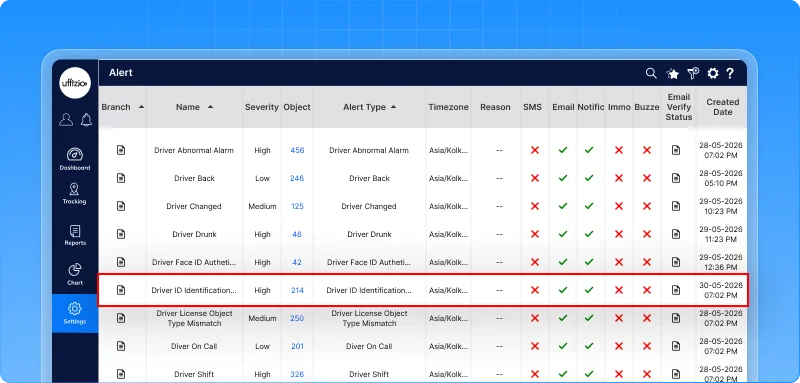Viewport: 800px width, 383px height.
Task: Click Low severity for Driver Back
Action: [x=262, y=178]
